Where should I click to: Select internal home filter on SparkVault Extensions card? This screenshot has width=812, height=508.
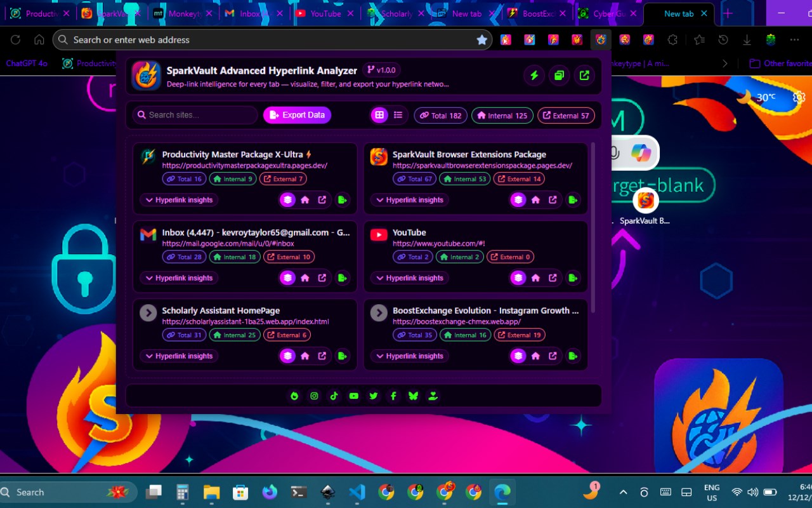coord(535,200)
